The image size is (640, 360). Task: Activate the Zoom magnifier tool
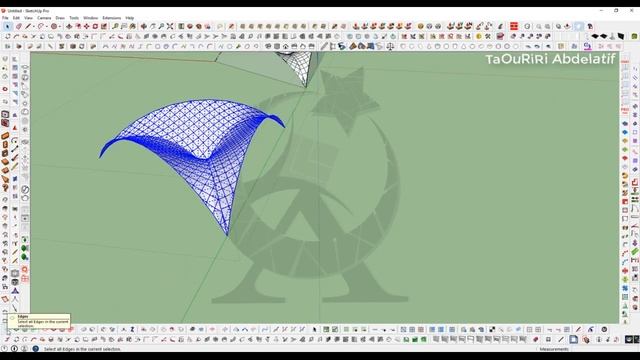[x=161, y=27]
